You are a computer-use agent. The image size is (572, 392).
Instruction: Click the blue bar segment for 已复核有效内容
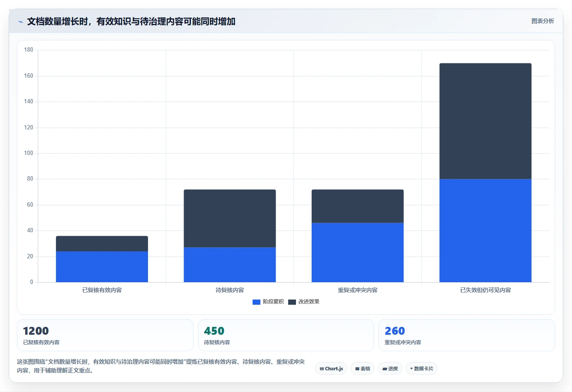point(102,267)
